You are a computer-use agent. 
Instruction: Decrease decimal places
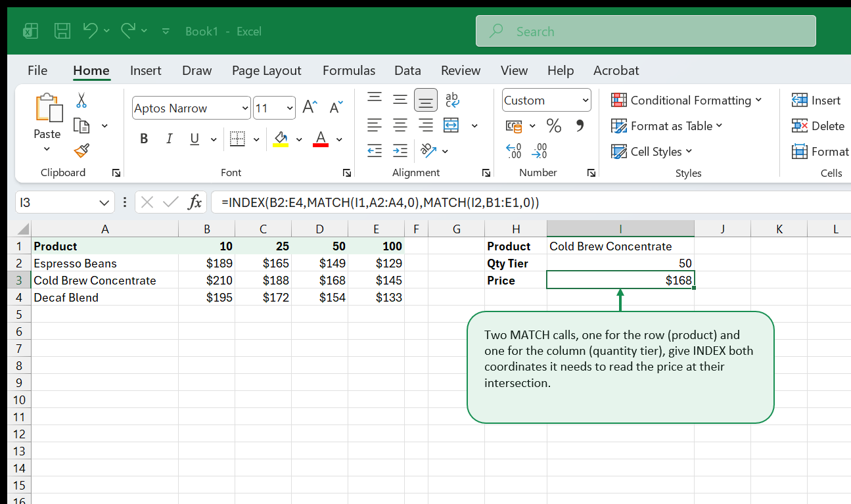tap(540, 151)
